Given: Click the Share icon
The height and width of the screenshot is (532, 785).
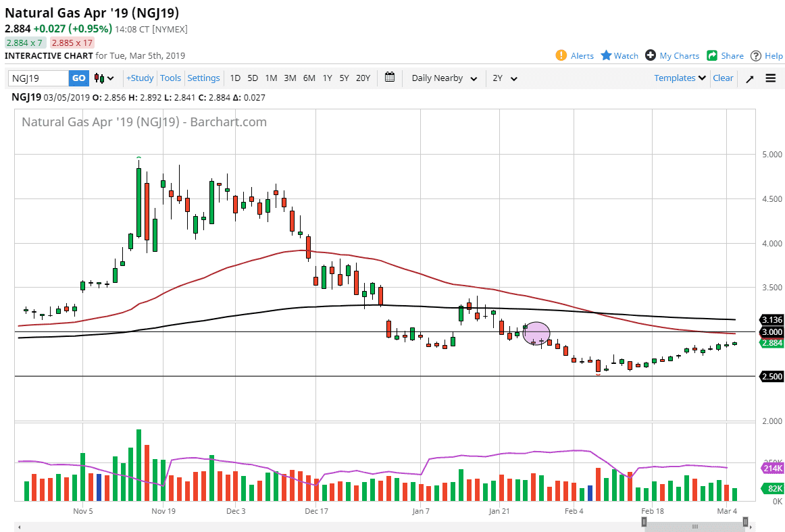Looking at the screenshot, I should coord(712,55).
